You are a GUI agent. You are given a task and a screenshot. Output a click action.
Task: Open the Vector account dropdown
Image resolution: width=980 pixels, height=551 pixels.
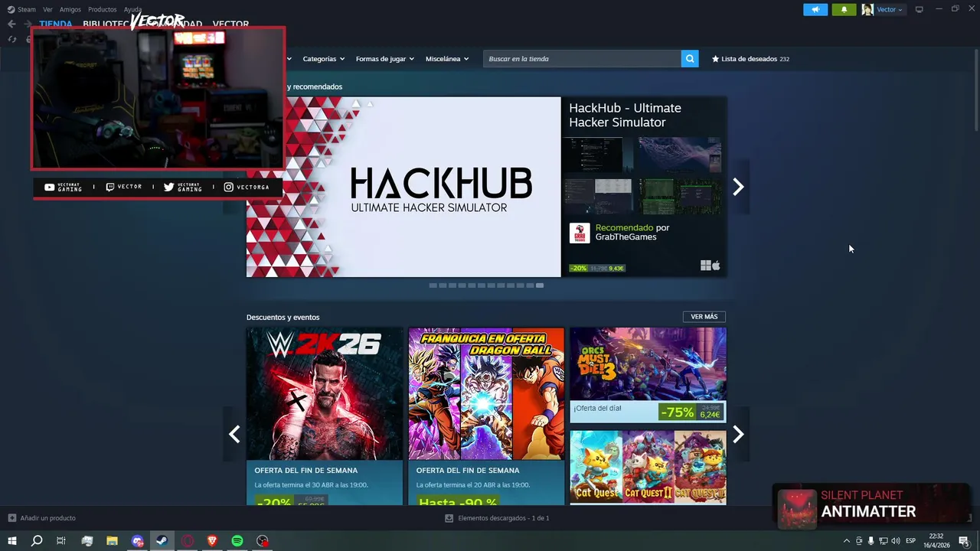click(890, 9)
